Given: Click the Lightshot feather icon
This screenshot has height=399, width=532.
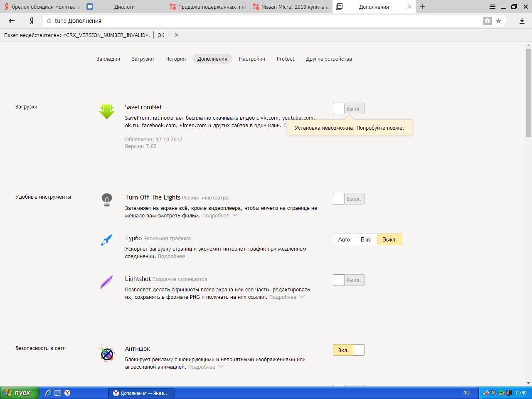Looking at the screenshot, I should click(107, 282).
